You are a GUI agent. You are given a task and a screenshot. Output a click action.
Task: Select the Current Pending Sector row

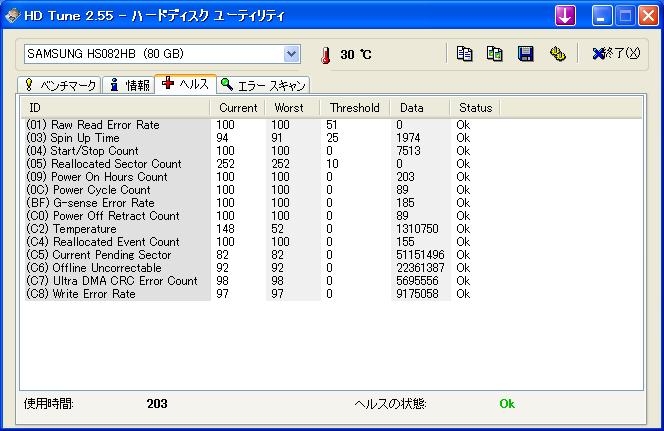pos(111,255)
